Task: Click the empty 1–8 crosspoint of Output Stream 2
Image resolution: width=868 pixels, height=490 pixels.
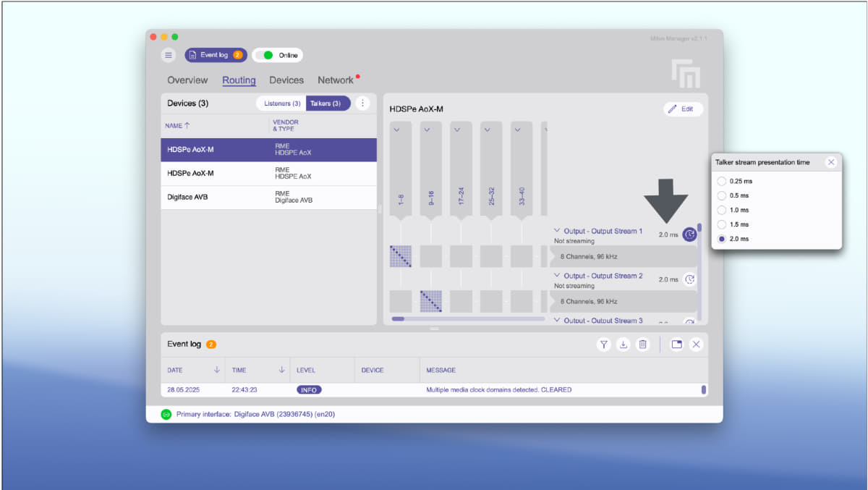Action: 401,301
